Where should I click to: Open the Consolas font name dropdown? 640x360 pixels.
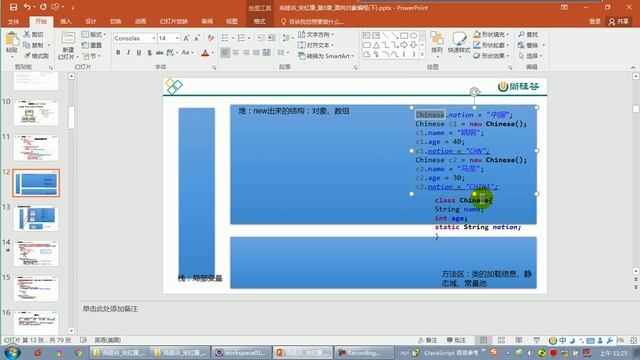point(153,38)
